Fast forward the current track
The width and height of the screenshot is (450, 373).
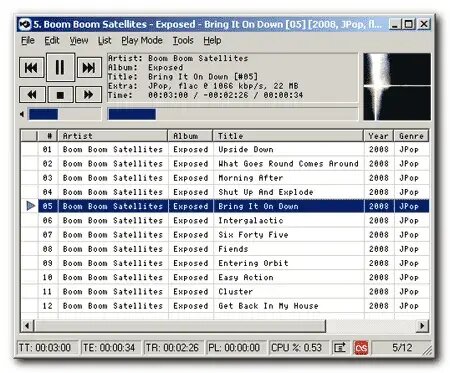click(88, 94)
